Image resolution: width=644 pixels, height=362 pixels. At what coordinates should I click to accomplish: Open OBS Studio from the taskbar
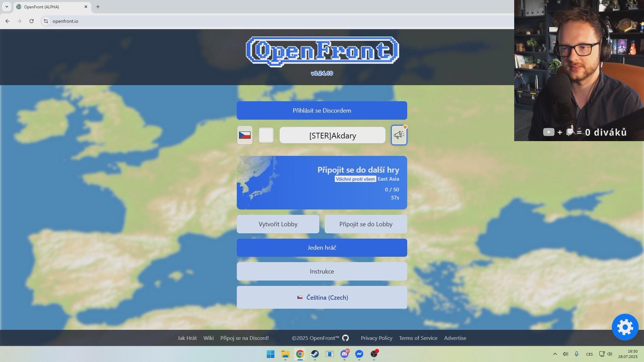pos(374,354)
